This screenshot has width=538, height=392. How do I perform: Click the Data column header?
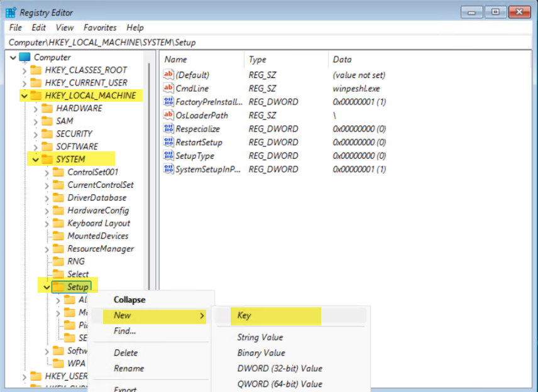342,60
